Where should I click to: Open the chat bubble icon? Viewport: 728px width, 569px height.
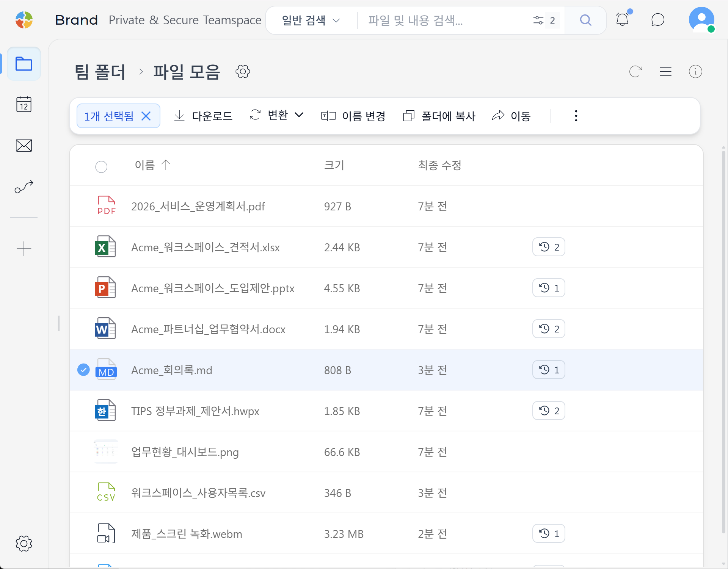658,20
